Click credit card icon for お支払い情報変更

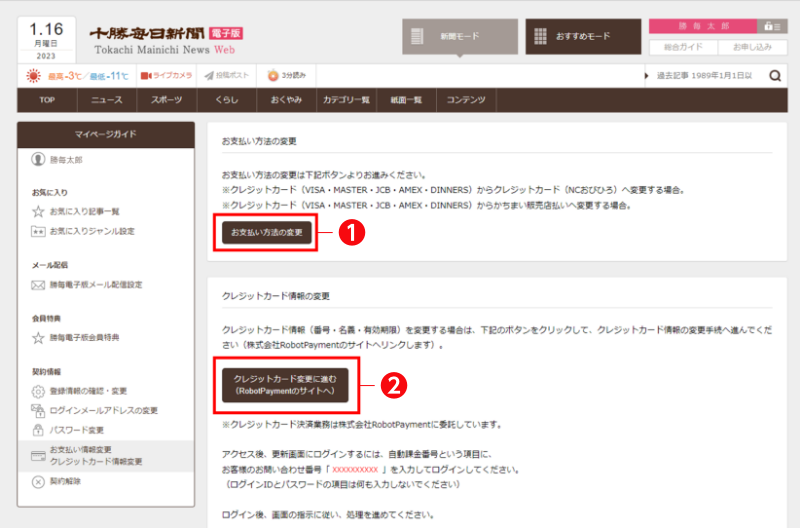coord(38,456)
